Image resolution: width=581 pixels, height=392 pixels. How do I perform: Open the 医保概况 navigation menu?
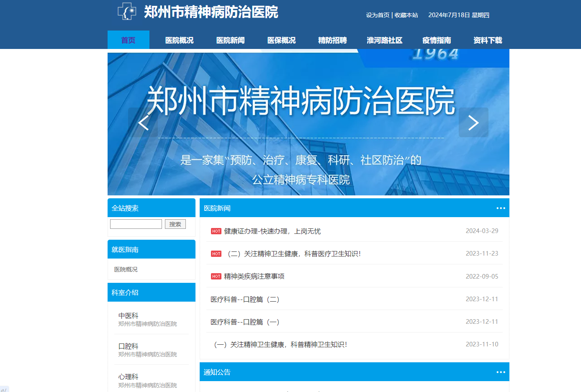[x=281, y=40]
